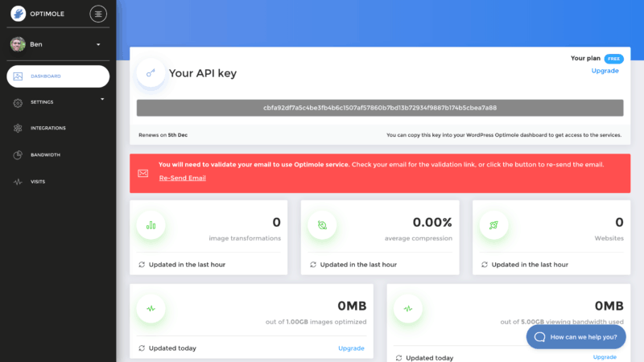Click Ben's profile avatar

(18, 44)
